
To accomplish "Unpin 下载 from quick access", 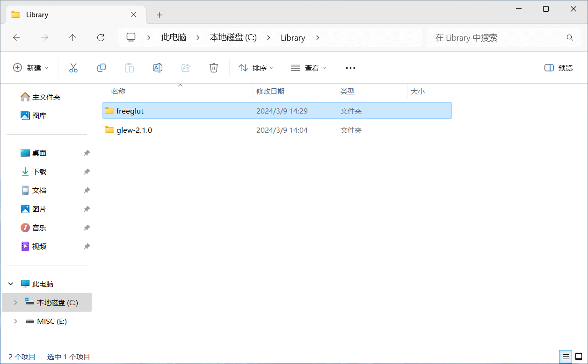I will tap(87, 172).
